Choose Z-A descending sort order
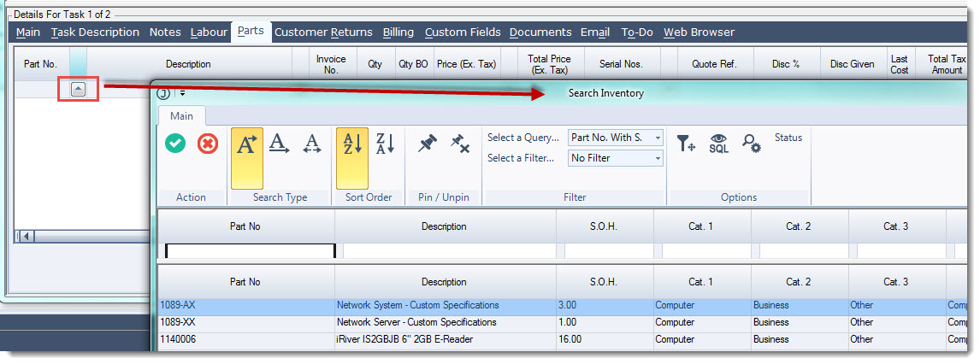This screenshot has height=364, width=980. (384, 144)
